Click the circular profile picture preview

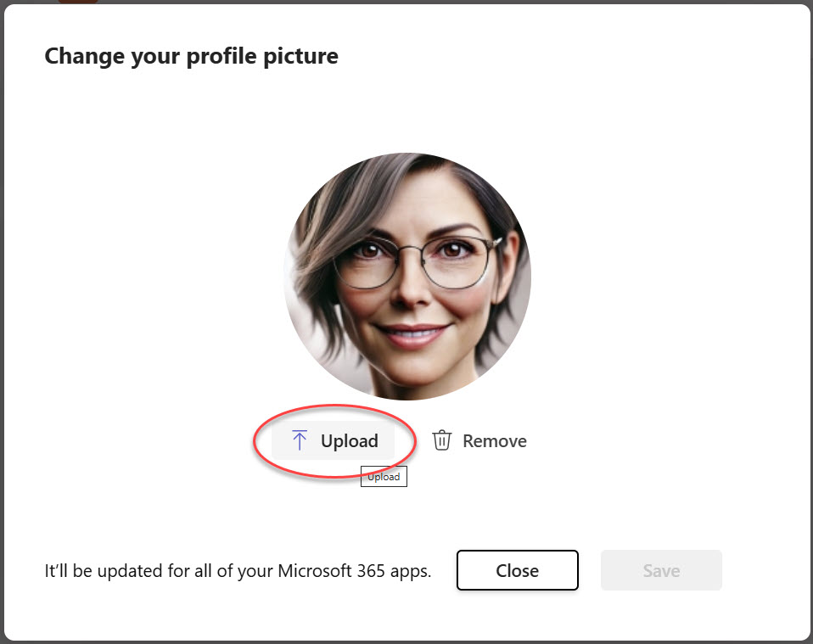407,277
